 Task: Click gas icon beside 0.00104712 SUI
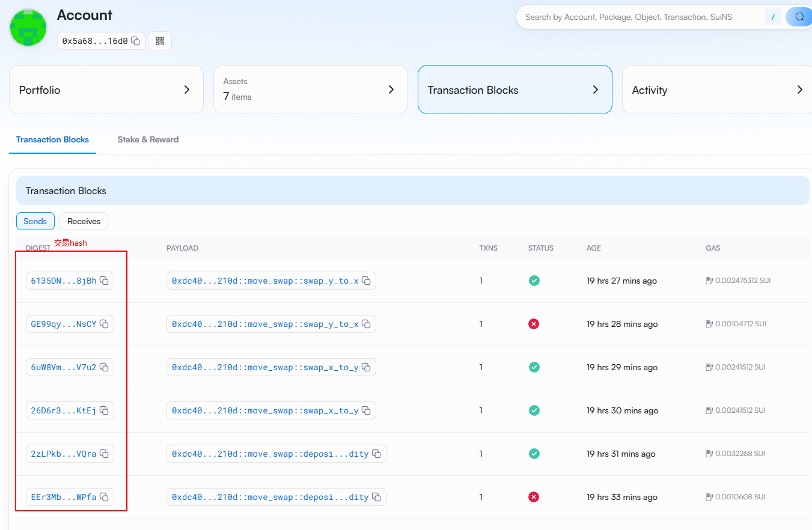709,324
